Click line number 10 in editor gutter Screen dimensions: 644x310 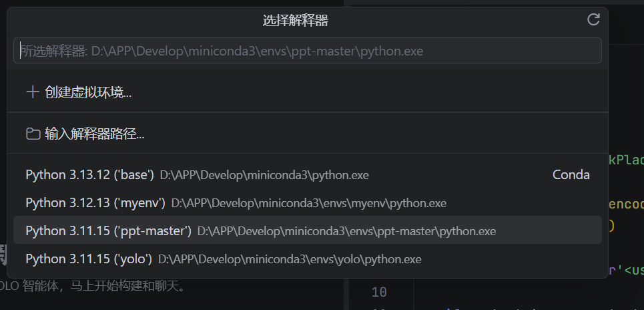coord(378,292)
